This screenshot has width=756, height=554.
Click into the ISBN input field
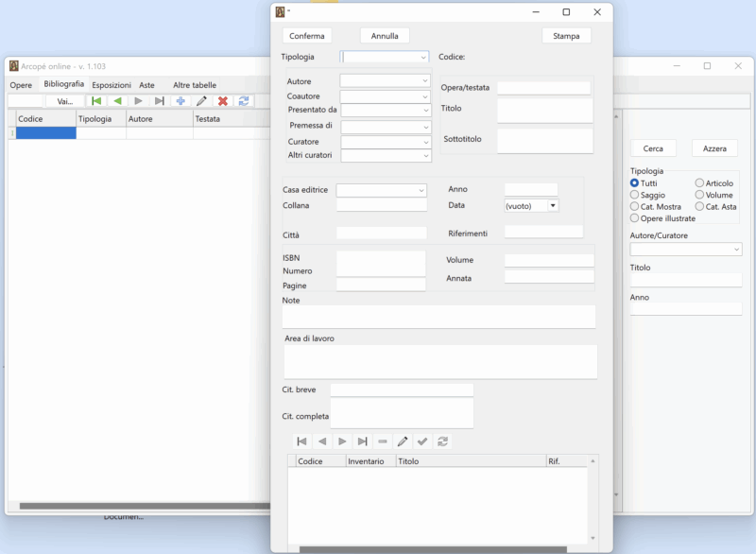coord(381,258)
